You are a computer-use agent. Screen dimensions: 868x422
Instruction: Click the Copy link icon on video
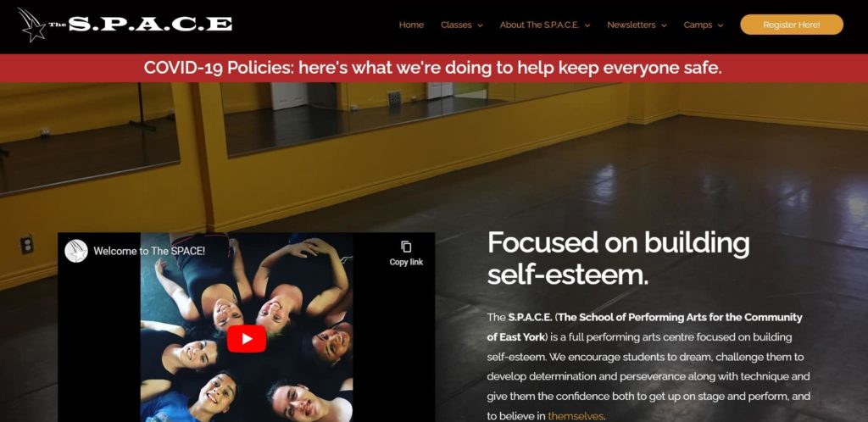tap(406, 247)
